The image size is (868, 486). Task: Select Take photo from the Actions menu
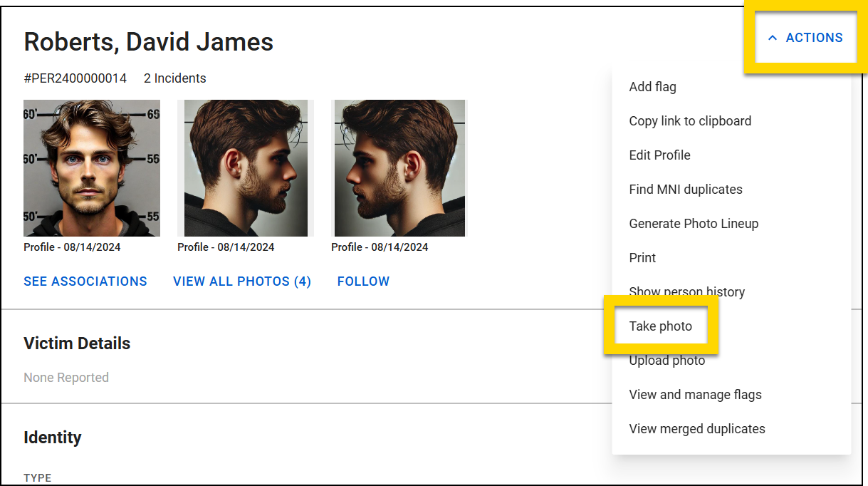click(661, 326)
